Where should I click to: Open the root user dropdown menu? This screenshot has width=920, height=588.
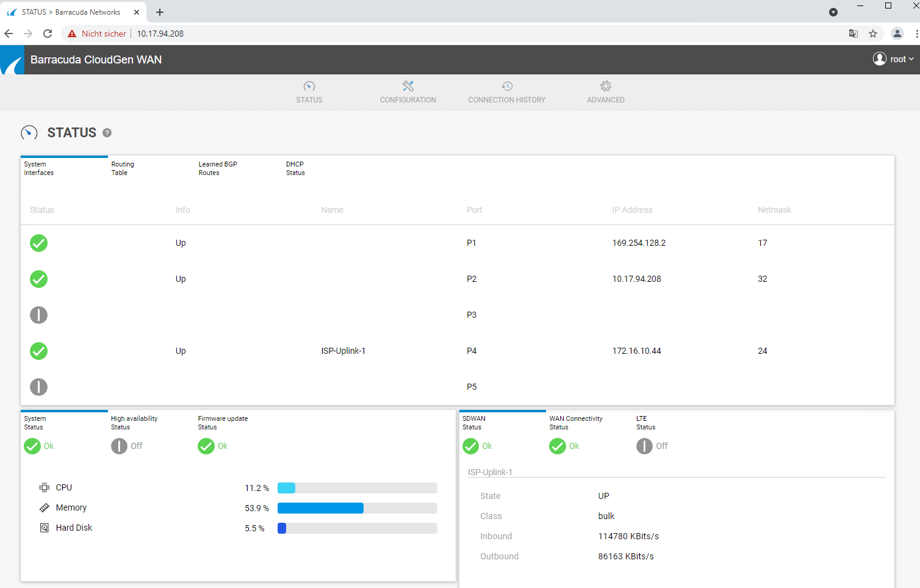point(893,59)
